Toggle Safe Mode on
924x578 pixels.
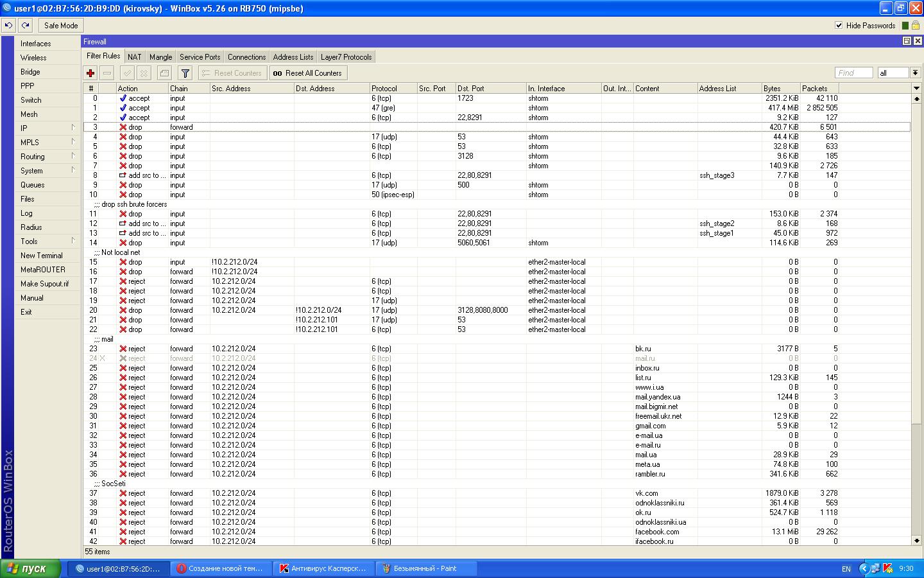61,26
